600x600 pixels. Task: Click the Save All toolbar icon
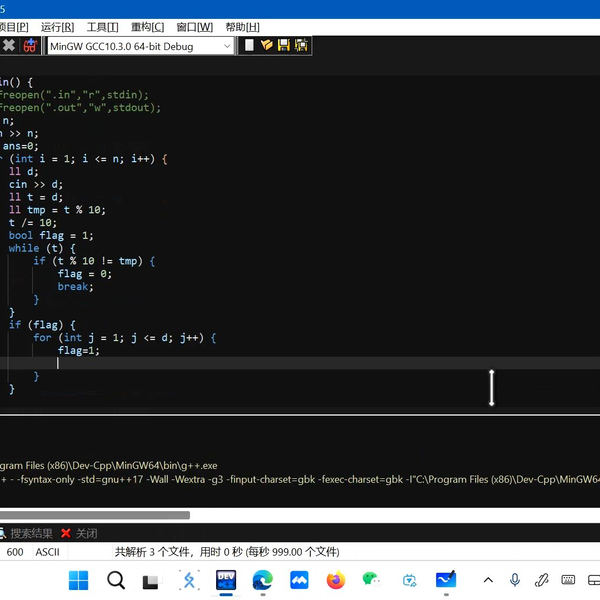(301, 45)
